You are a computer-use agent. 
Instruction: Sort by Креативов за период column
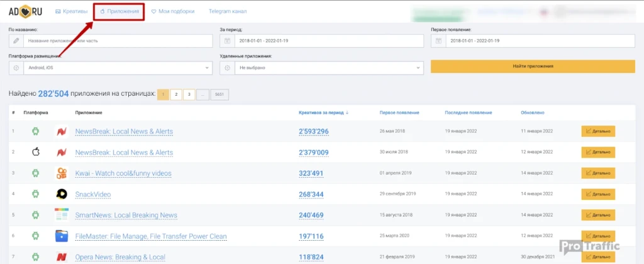324,113
